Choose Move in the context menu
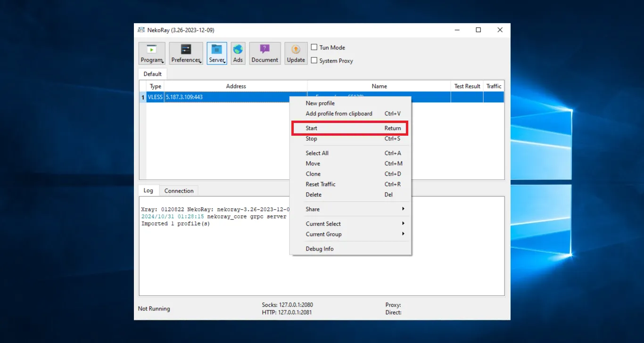This screenshot has width=644, height=343. coord(351,163)
